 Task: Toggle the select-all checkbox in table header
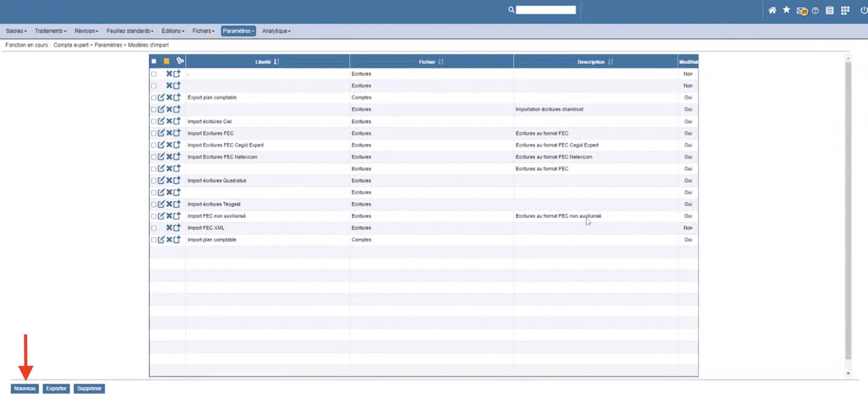(154, 61)
